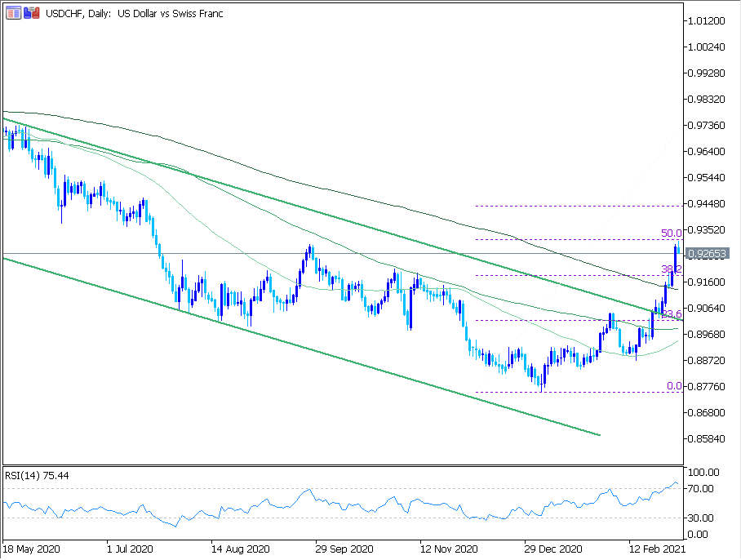
Task: Click the 0.87760 price scale value
Action: pyautogui.click(x=707, y=387)
